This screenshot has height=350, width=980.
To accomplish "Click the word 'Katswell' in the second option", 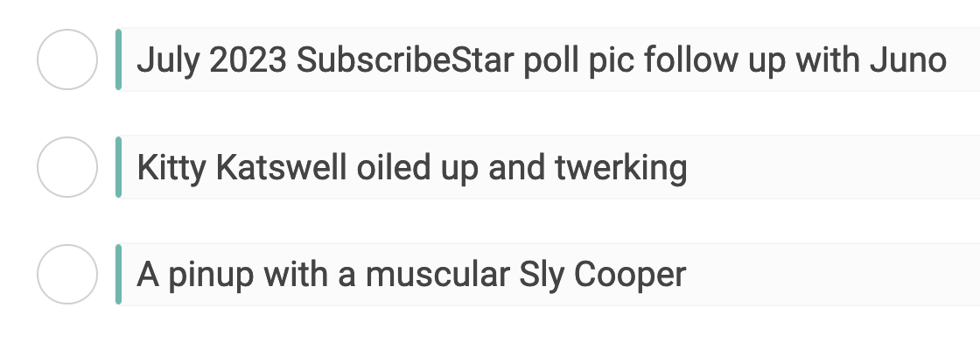I will pos(281,168).
